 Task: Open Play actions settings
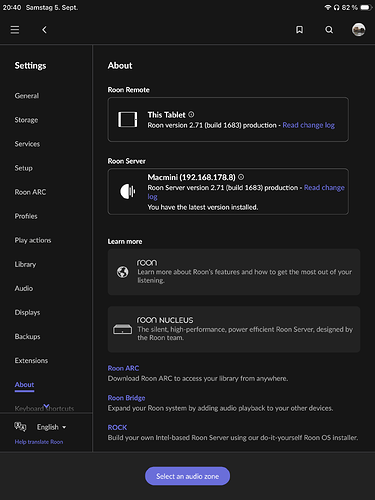coord(33,240)
